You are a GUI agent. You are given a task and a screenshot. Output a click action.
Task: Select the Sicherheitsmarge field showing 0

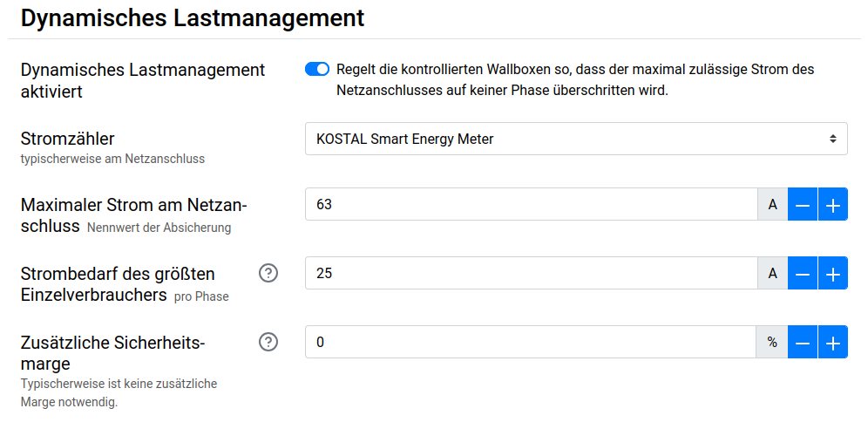(531, 343)
